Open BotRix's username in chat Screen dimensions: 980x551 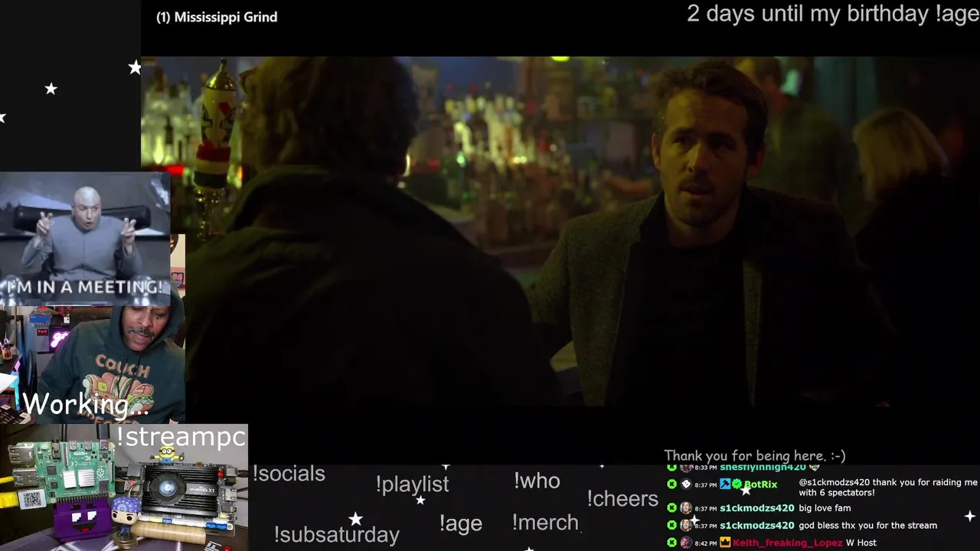click(x=760, y=484)
